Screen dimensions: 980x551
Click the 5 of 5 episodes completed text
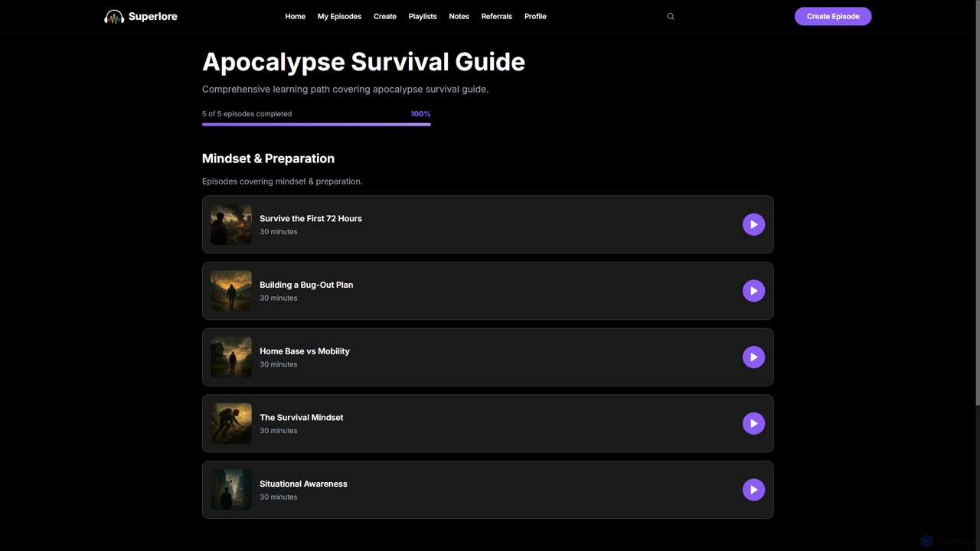[247, 114]
